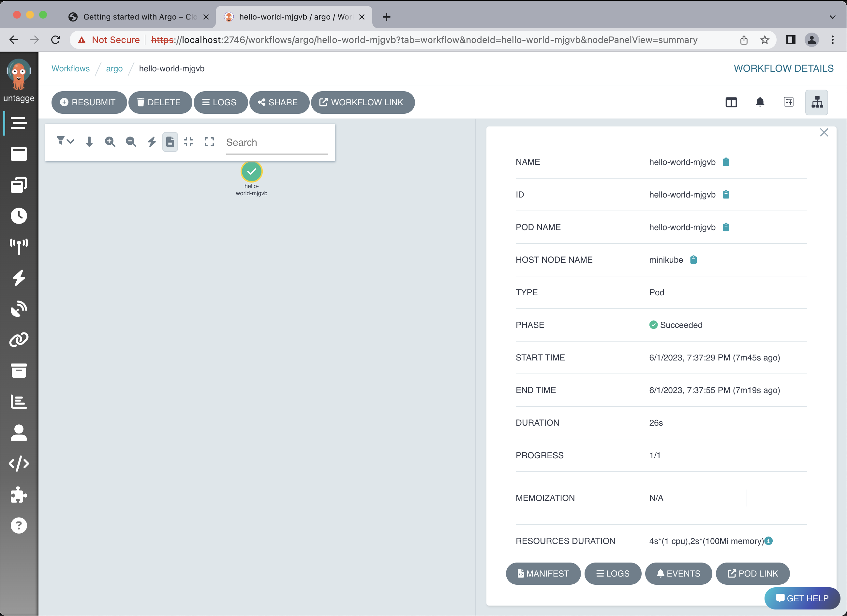Open User info person icon in sidebar
847x616 pixels.
[19, 433]
